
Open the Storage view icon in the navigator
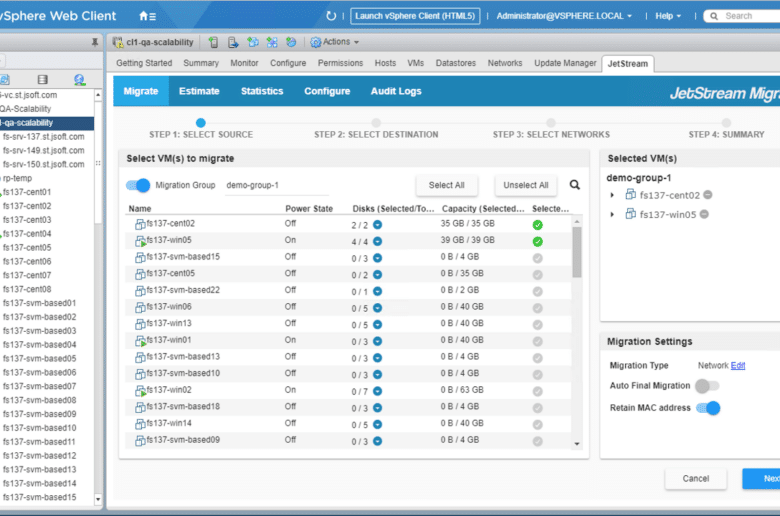click(43, 80)
